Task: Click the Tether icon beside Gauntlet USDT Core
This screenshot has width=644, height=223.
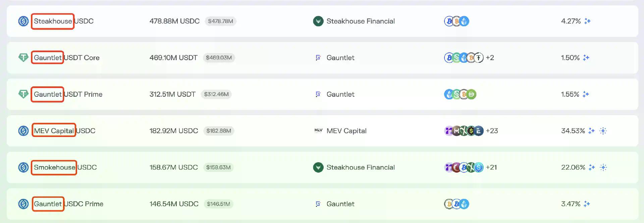Action: pyautogui.click(x=23, y=58)
